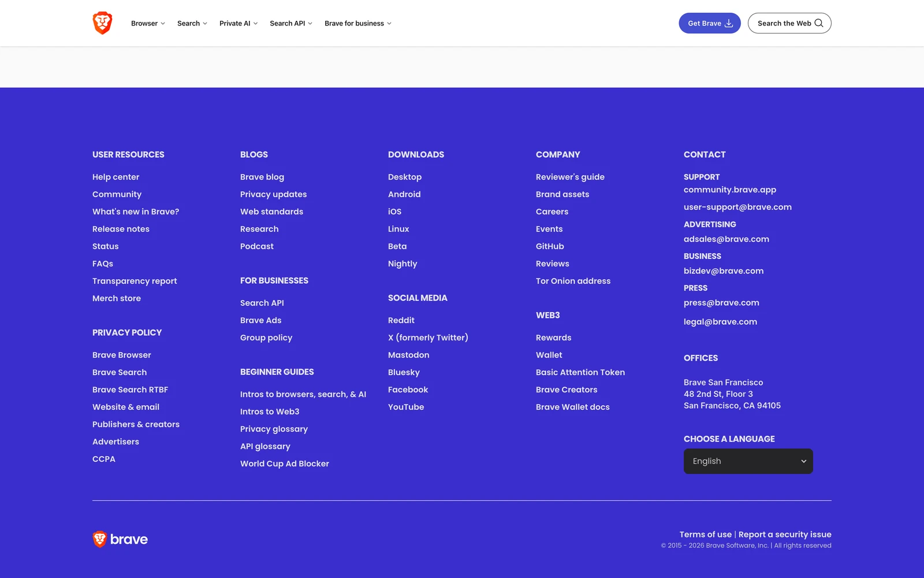The height and width of the screenshot is (578, 924).
Task: Open World Cup Ad Blocker guide
Action: [x=285, y=464]
